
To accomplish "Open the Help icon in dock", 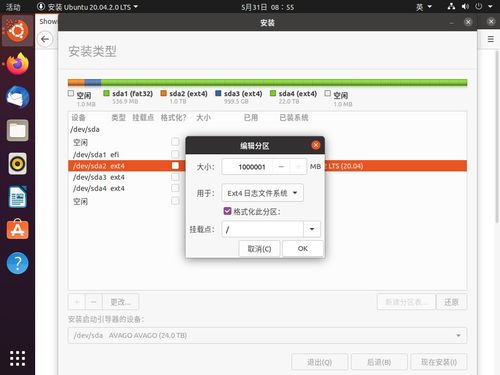I will click(x=17, y=263).
